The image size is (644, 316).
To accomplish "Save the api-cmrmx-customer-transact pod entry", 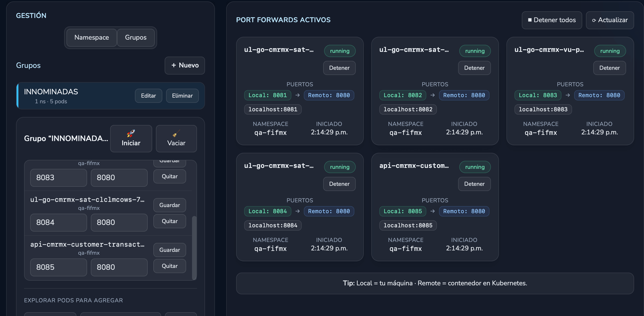I will [x=170, y=250].
